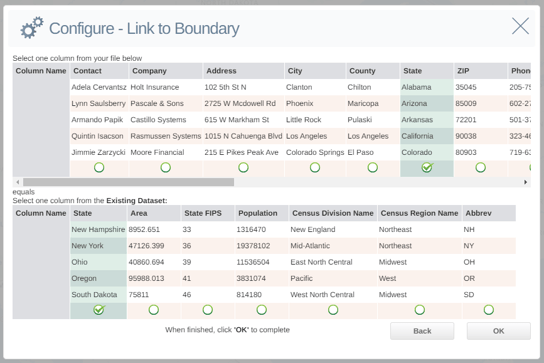Click the Census Division Name header
Image resolution: width=544 pixels, height=363 pixels.
click(333, 213)
